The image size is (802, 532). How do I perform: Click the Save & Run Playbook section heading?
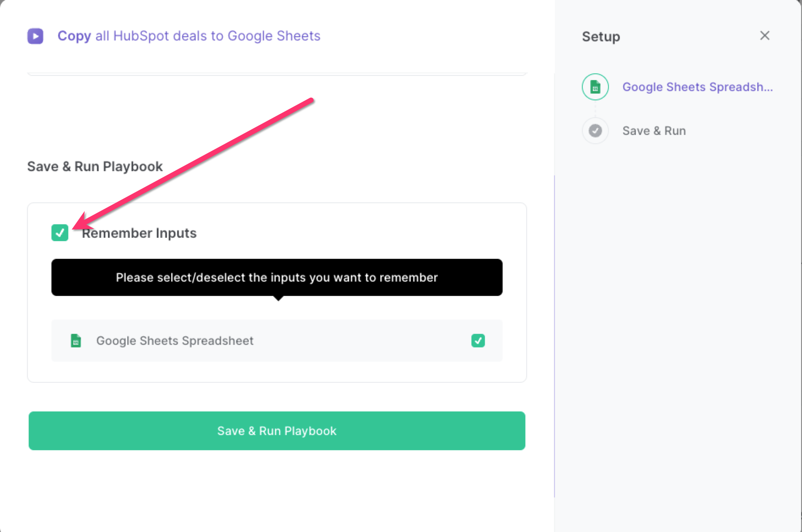click(95, 167)
